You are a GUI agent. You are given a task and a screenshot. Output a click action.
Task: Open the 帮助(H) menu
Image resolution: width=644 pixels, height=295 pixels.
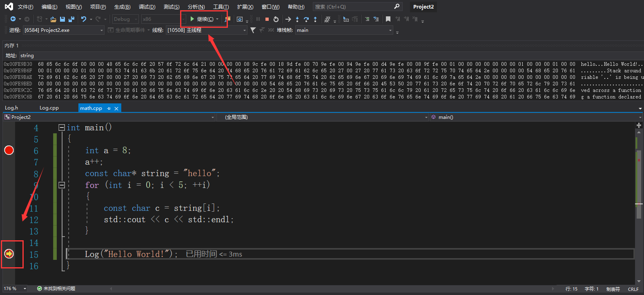click(x=296, y=7)
